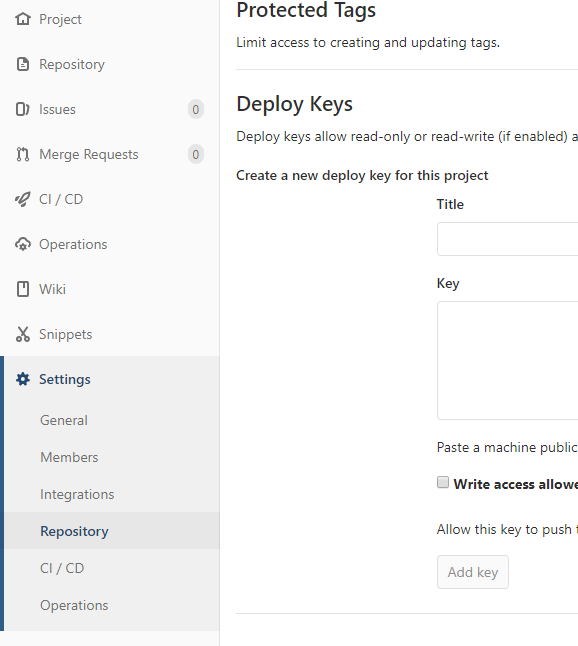Open the top-level Repository menu item
Image resolution: width=578 pixels, height=646 pixels.
coord(72,64)
